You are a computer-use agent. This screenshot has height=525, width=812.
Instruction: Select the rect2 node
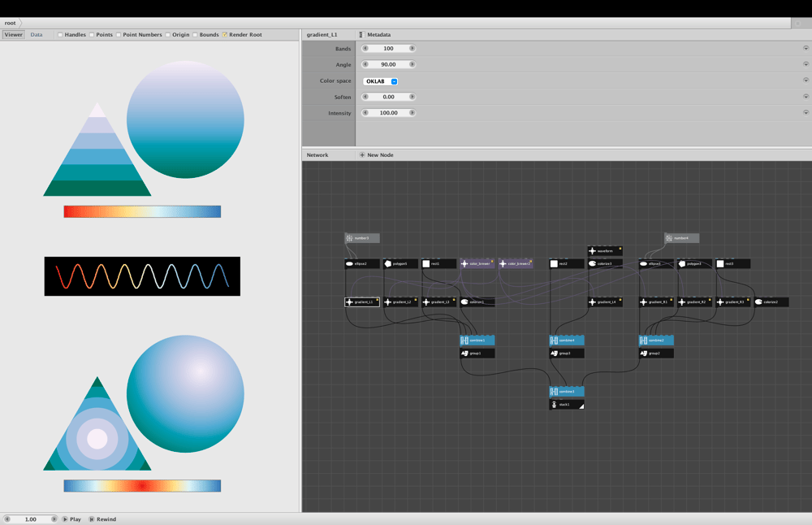point(567,264)
